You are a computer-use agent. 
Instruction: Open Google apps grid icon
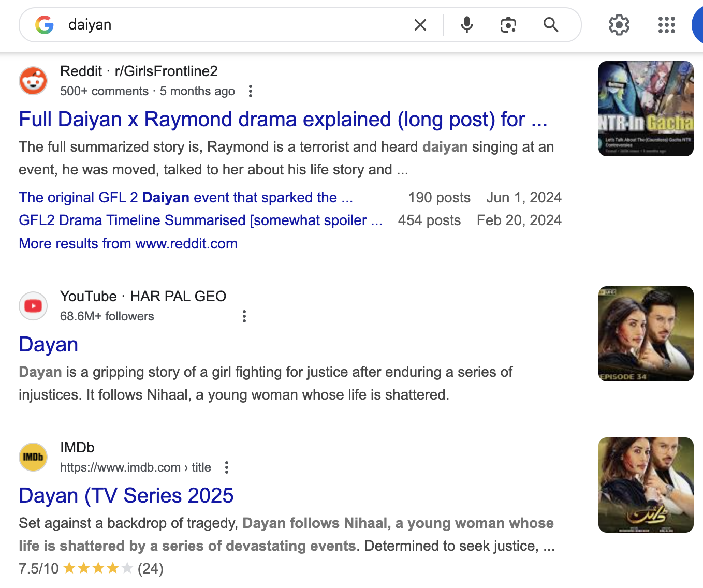pos(667,25)
